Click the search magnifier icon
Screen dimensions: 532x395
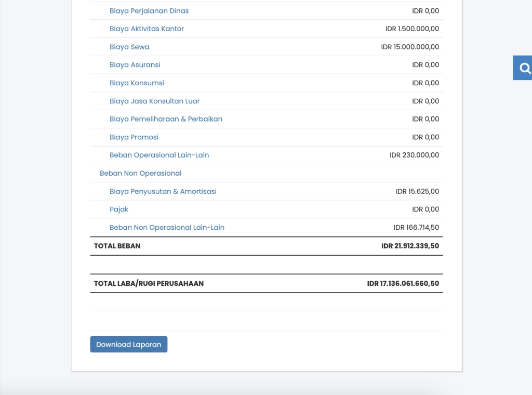(525, 68)
